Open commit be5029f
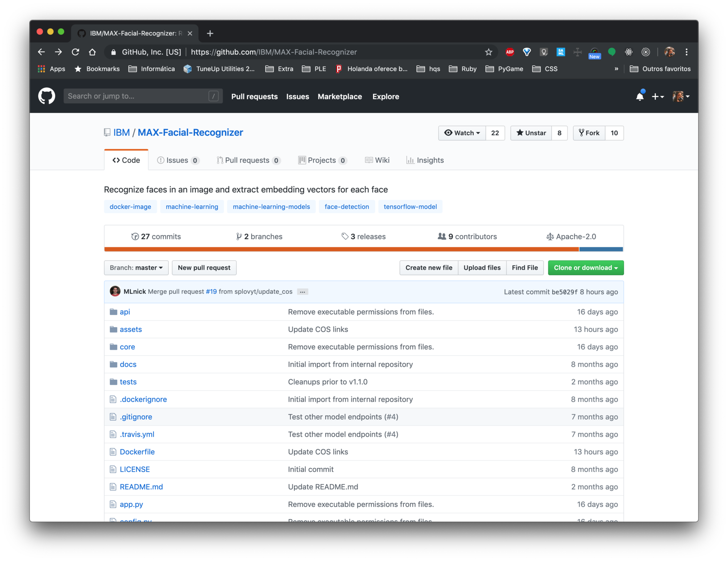728x561 pixels. pos(564,292)
